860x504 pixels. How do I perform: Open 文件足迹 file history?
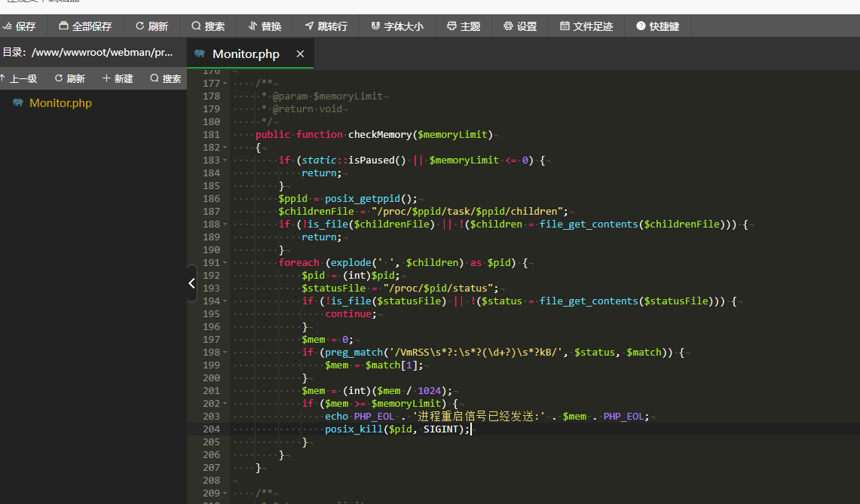coord(586,26)
